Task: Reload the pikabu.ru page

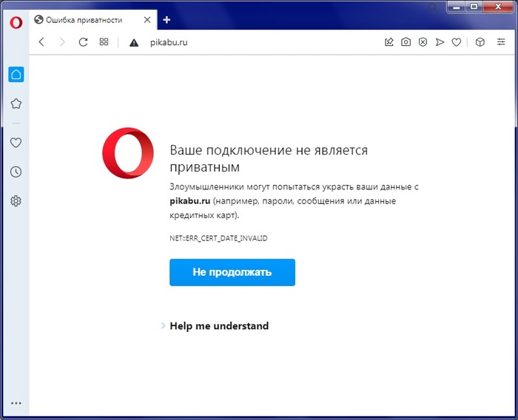Action: click(x=83, y=42)
